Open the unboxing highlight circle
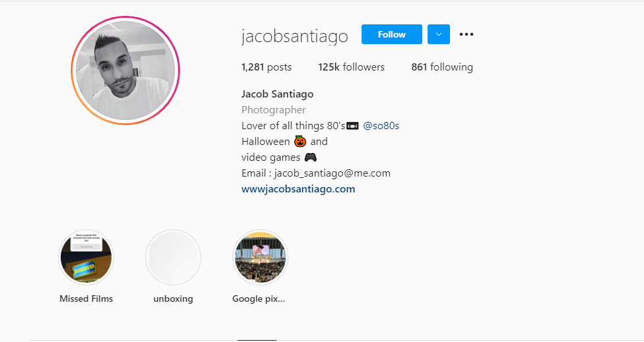 click(174, 257)
